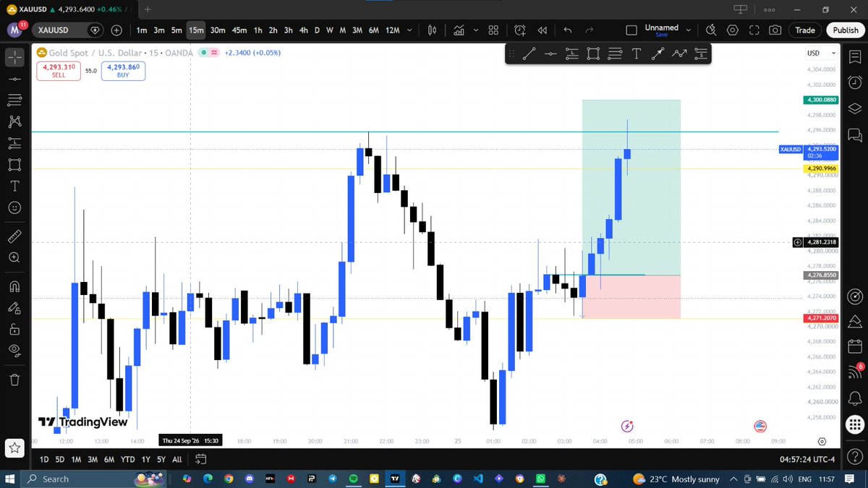
Task: Open layout setup square icon
Action: pyautogui.click(x=631, y=30)
